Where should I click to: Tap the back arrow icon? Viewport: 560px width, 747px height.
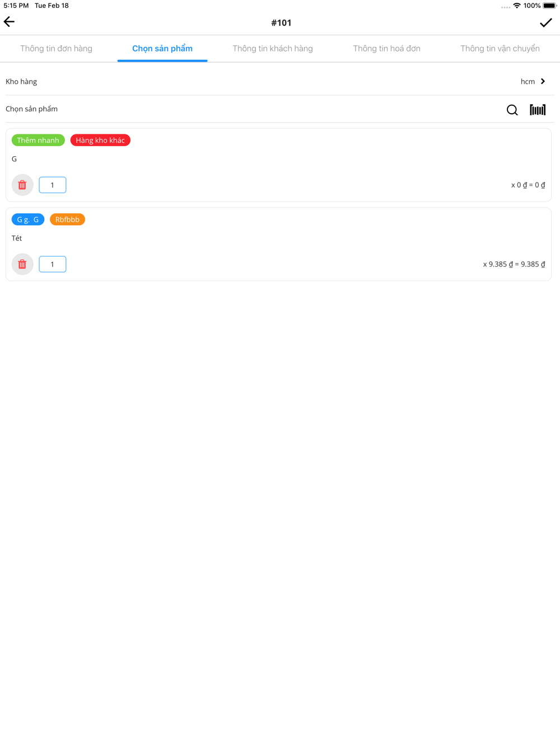tap(9, 22)
